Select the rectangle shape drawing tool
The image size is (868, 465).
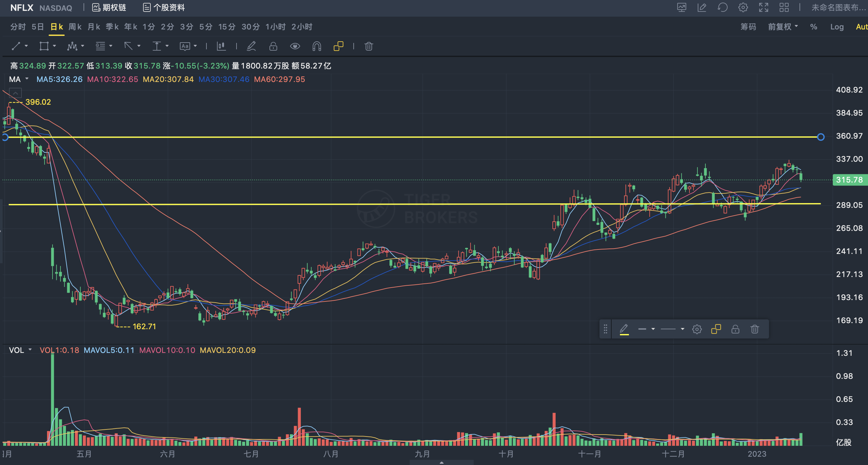pyautogui.click(x=44, y=46)
